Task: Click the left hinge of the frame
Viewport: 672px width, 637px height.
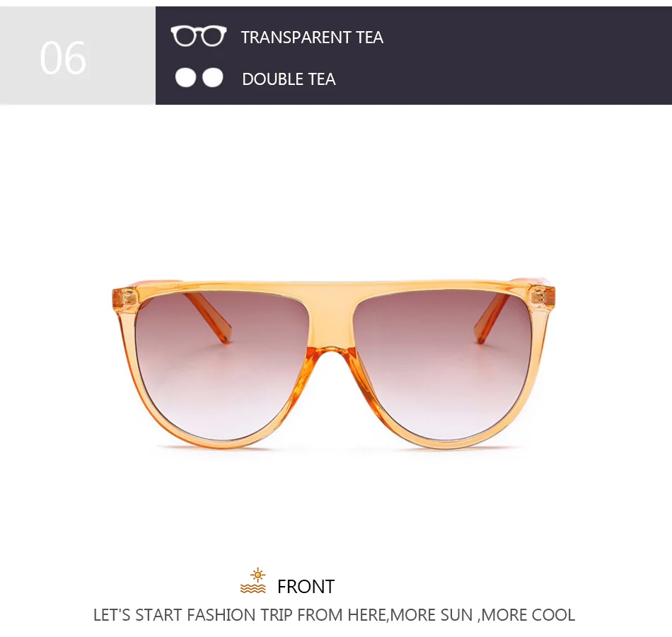Action: click(126, 297)
